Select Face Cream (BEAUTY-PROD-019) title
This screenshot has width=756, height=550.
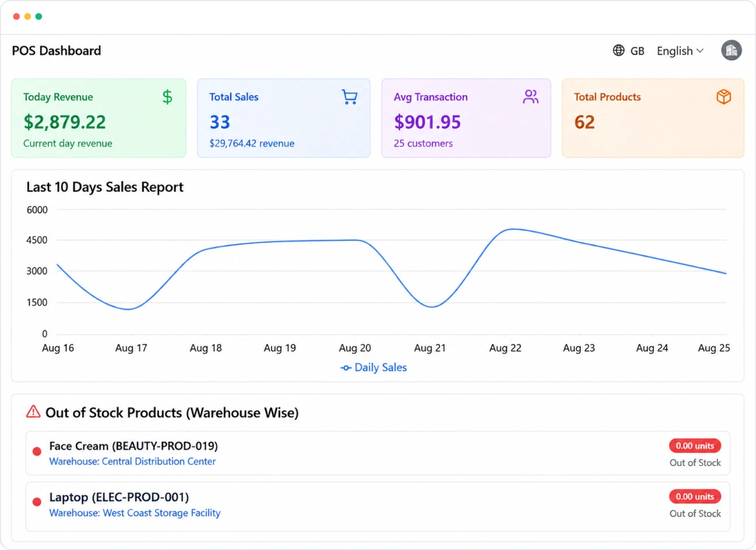click(134, 446)
